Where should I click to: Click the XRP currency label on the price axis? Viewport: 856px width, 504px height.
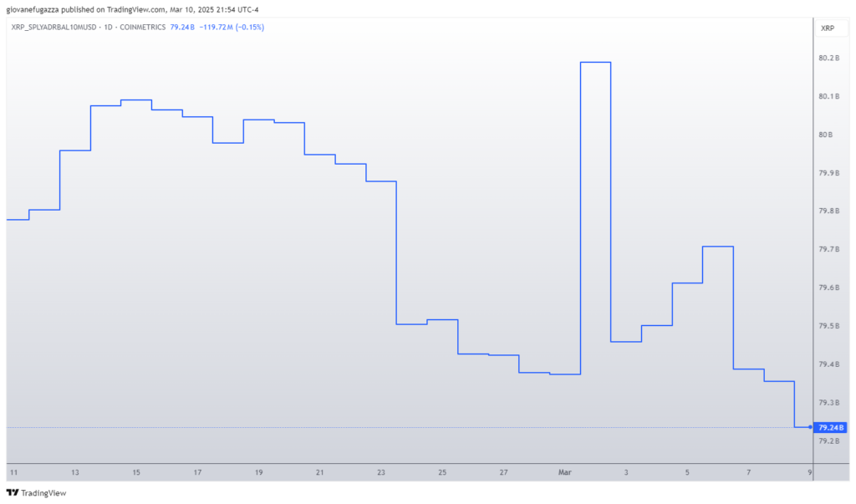[x=828, y=28]
